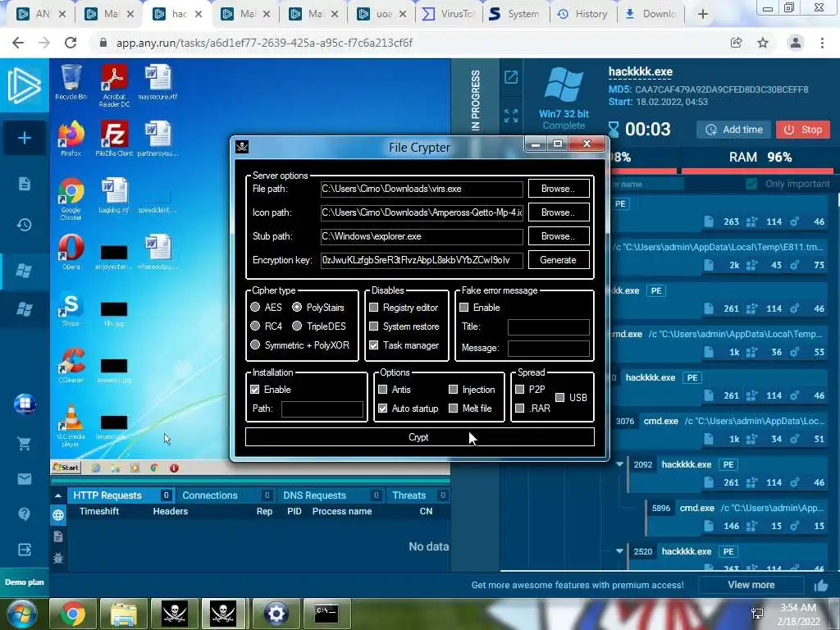Bookmark this page with star icon

(x=763, y=43)
